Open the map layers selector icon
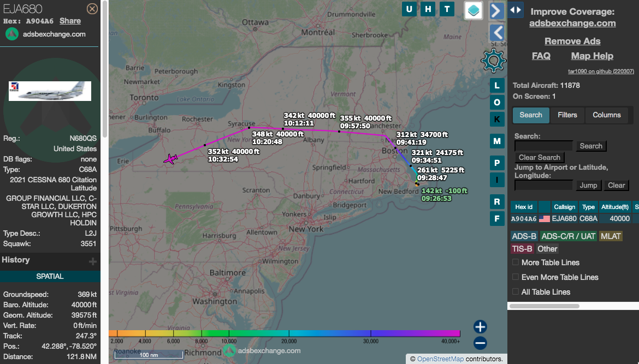The width and height of the screenshot is (639, 364). point(474,10)
